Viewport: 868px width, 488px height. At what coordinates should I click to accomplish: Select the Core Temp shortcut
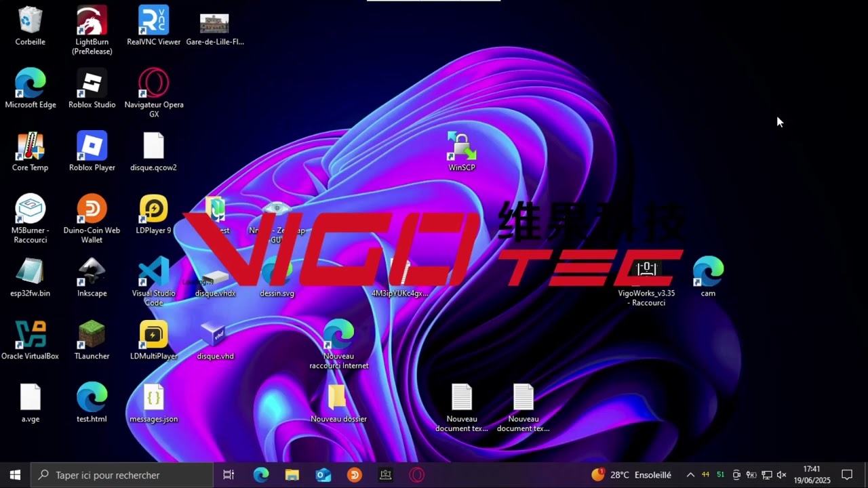[x=31, y=152]
